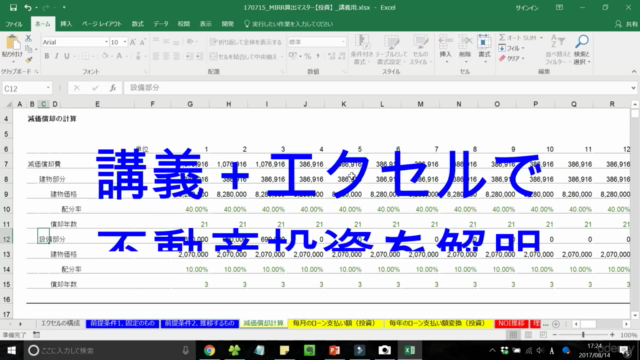The height and width of the screenshot is (360, 640).
Task: Click the sign-in link in the title bar
Action: pyautogui.click(x=527, y=8)
